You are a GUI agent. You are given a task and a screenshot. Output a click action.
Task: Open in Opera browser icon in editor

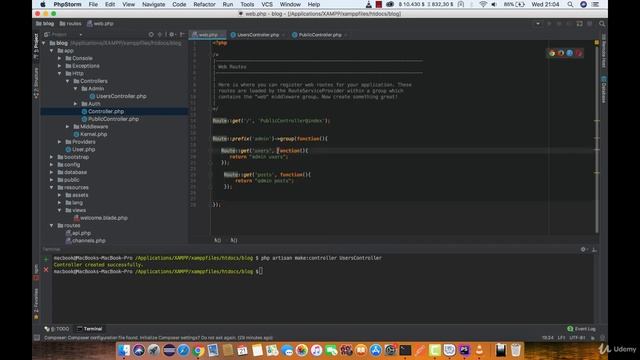578,53
